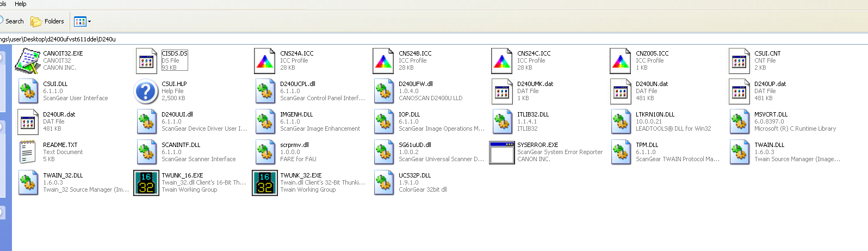Click the CNS24A.ICC color profile icon

[x=265, y=61]
